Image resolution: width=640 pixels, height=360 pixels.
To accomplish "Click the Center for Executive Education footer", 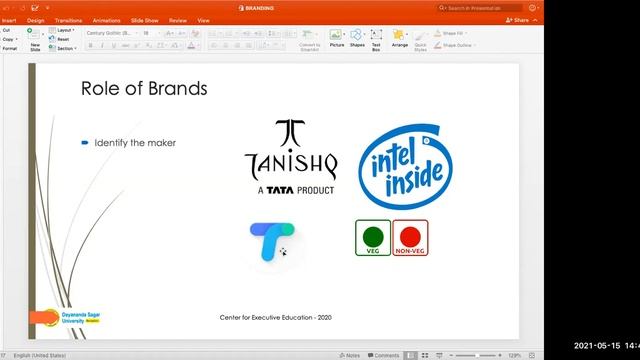I will pyautogui.click(x=276, y=318).
